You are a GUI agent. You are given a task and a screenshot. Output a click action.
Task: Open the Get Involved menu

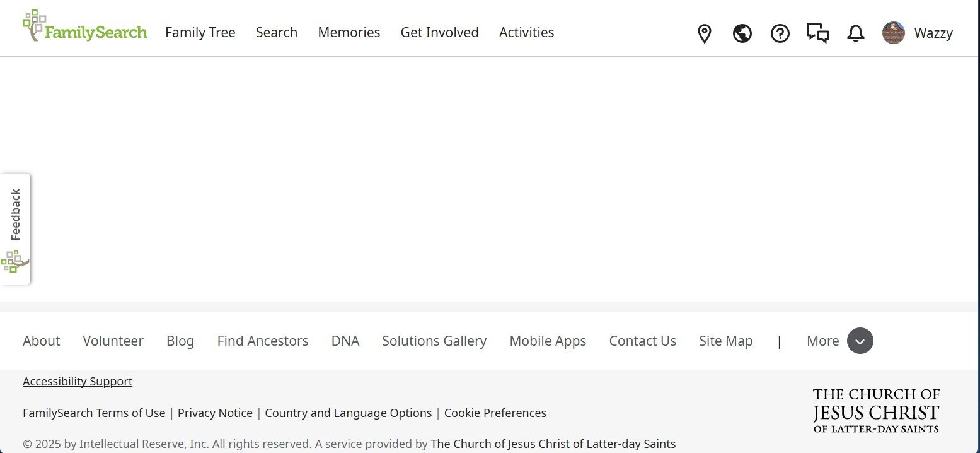coord(439,32)
